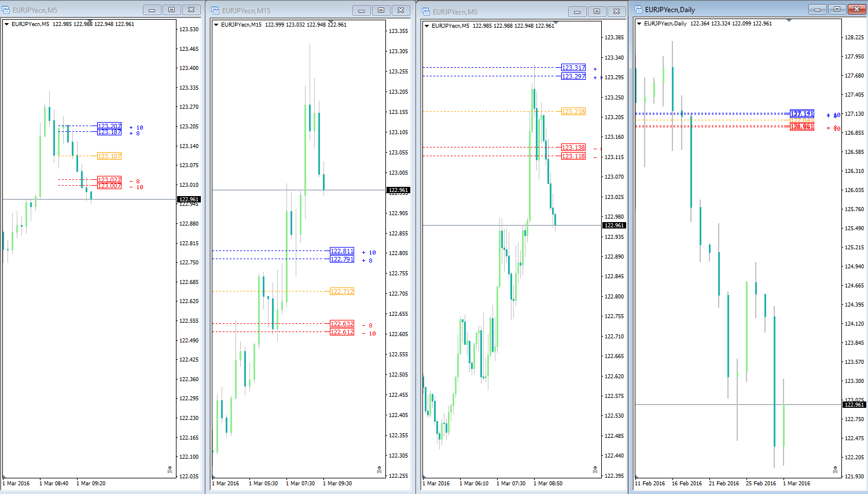Click the 1 Mar 05:30 time label

263,484
